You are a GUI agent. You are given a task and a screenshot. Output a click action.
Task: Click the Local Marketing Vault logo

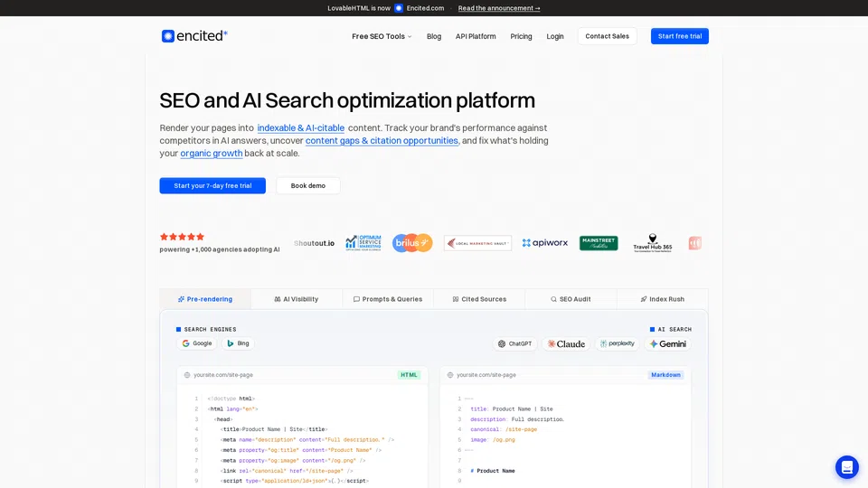tap(477, 243)
